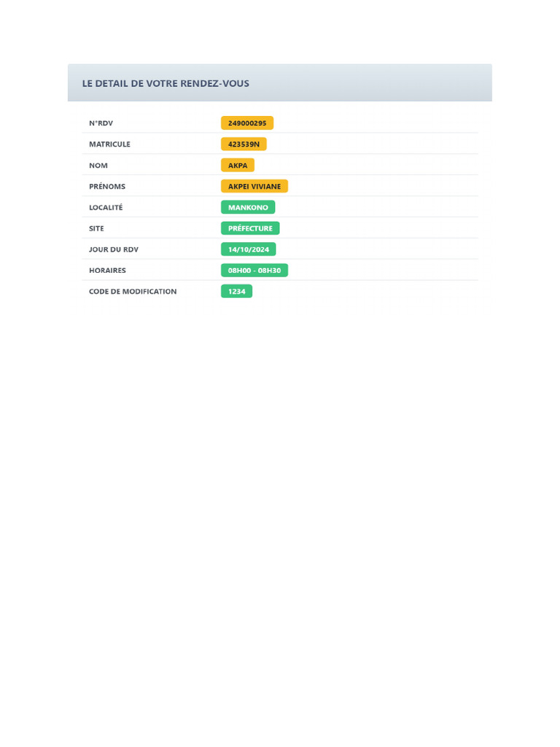560x747 pixels.
Task: Click the PRÉNOMS label
Action: point(107,187)
